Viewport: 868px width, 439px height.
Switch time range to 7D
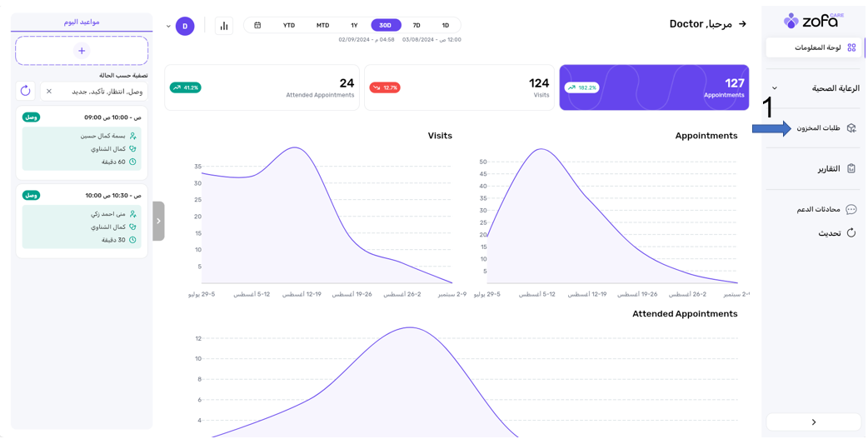click(417, 26)
